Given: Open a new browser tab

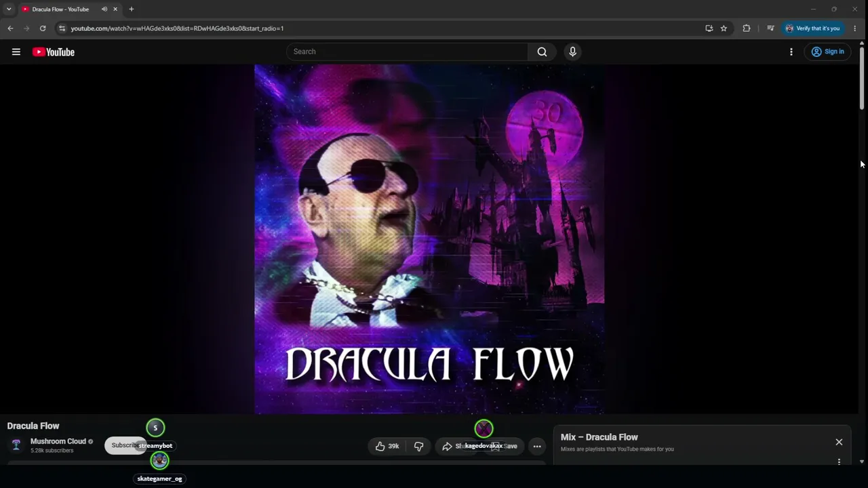Looking at the screenshot, I should [132, 9].
